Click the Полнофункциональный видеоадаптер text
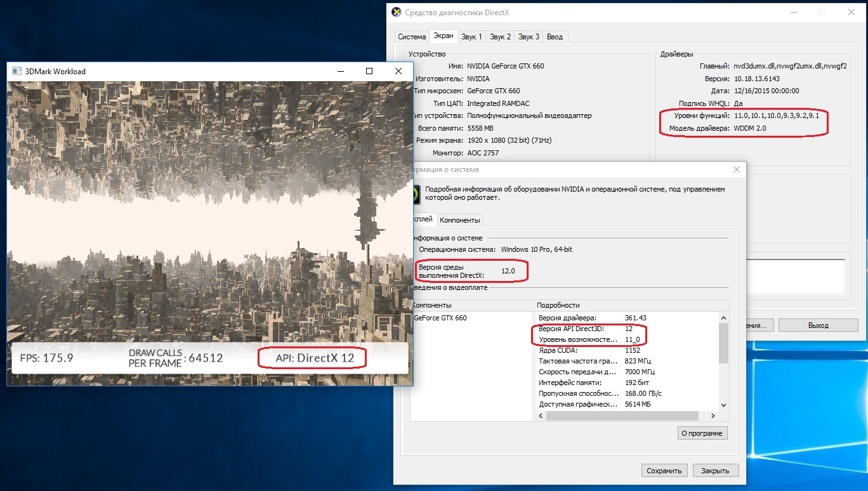The width and height of the screenshot is (868, 491). (529, 115)
